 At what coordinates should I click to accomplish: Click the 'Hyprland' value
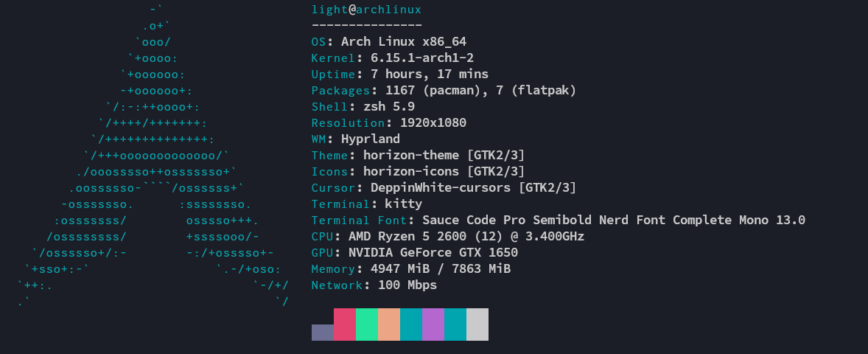pos(371,139)
